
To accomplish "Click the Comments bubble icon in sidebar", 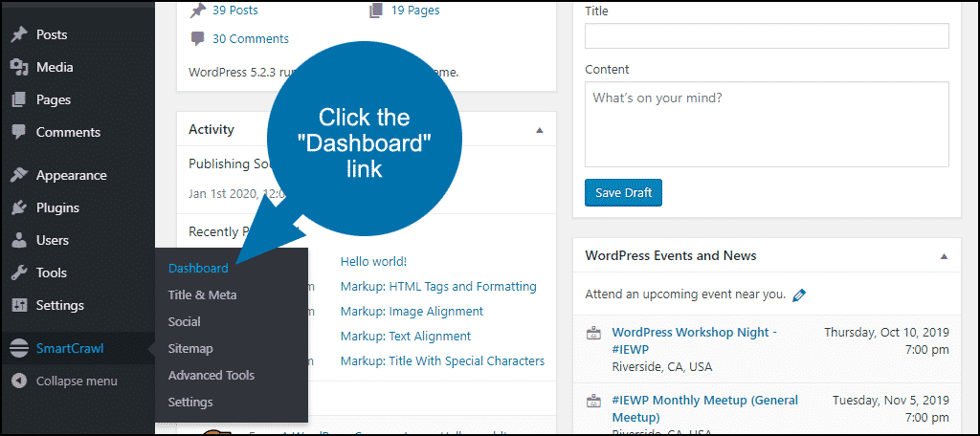I will [x=19, y=132].
